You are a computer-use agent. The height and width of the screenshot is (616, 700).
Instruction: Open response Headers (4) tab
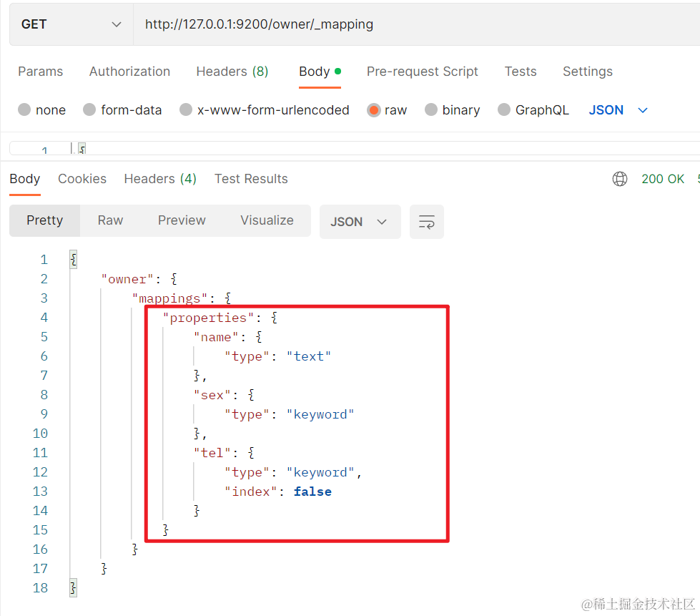click(160, 179)
